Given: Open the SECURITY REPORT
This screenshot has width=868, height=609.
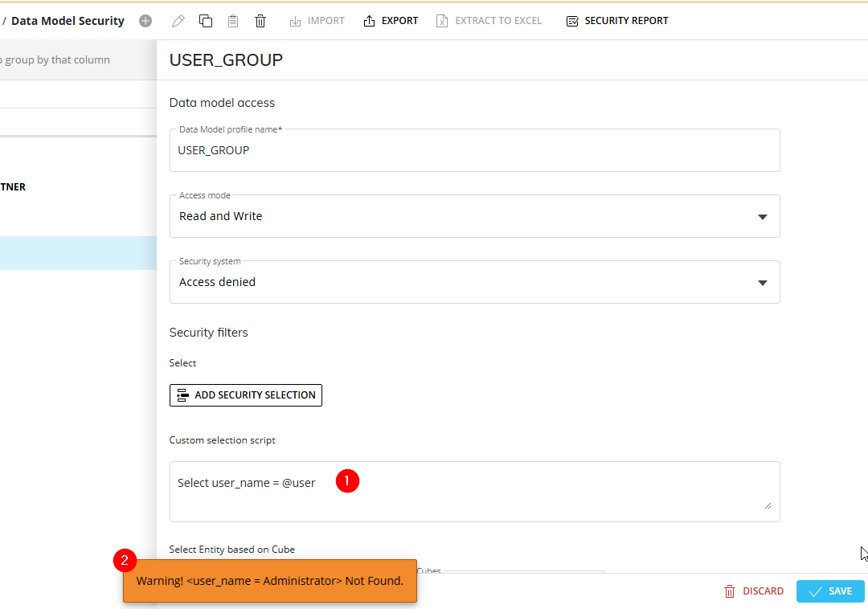Looking at the screenshot, I should [617, 21].
